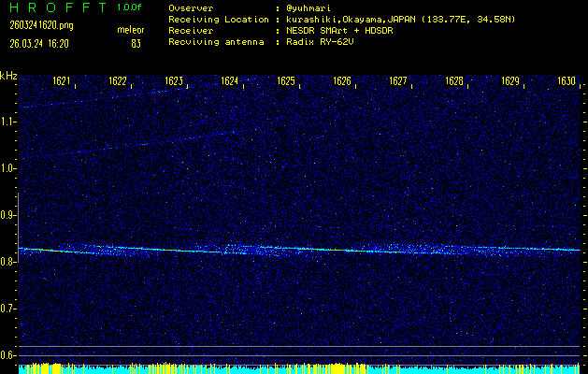The image size is (588, 374).
Task: Click time marker 1622
Action: pos(118,81)
